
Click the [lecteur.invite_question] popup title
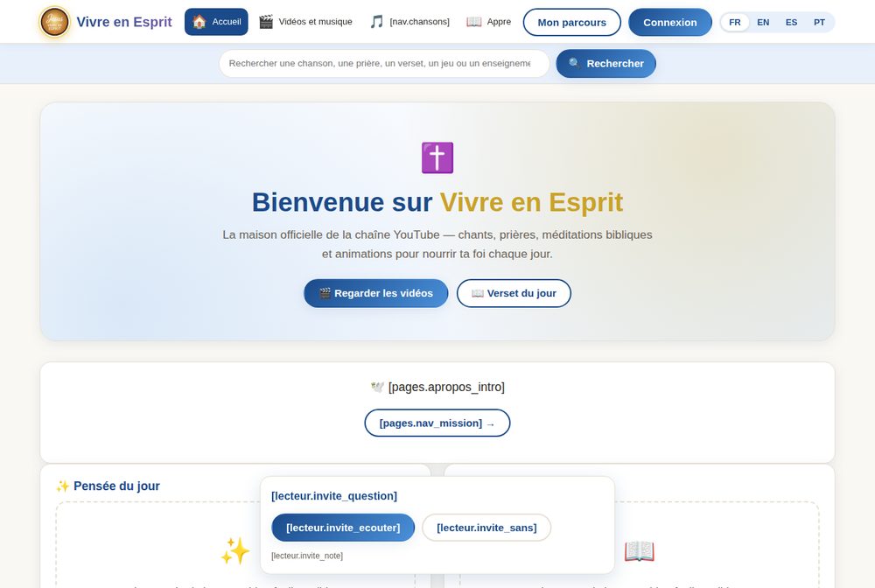pyautogui.click(x=334, y=496)
